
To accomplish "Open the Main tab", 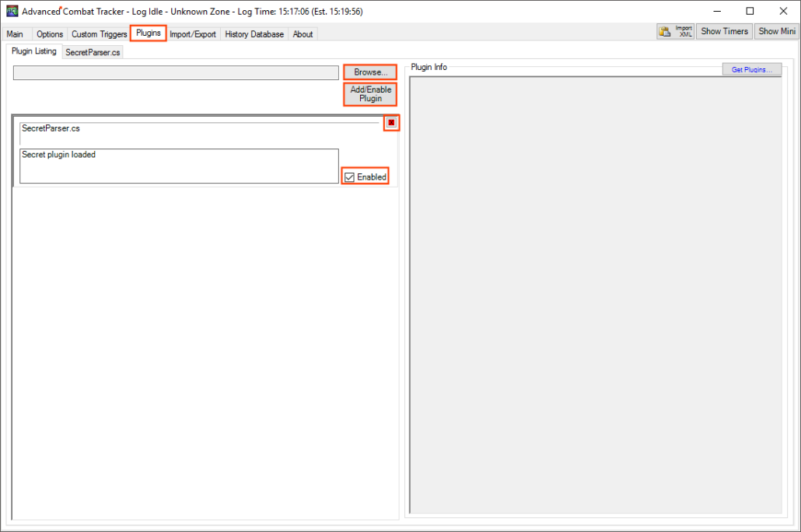I will pyautogui.click(x=15, y=34).
